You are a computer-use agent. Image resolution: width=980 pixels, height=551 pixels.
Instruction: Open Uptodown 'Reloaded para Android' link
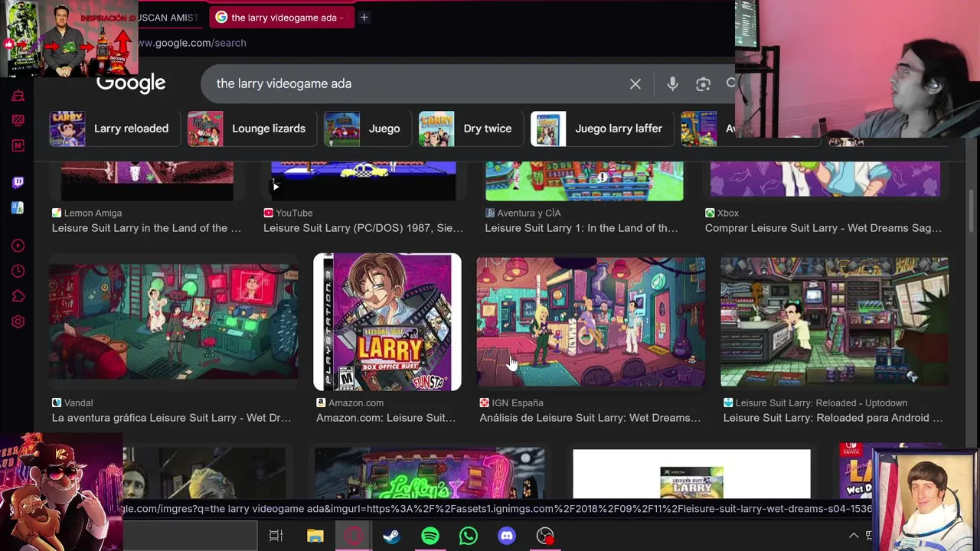833,418
